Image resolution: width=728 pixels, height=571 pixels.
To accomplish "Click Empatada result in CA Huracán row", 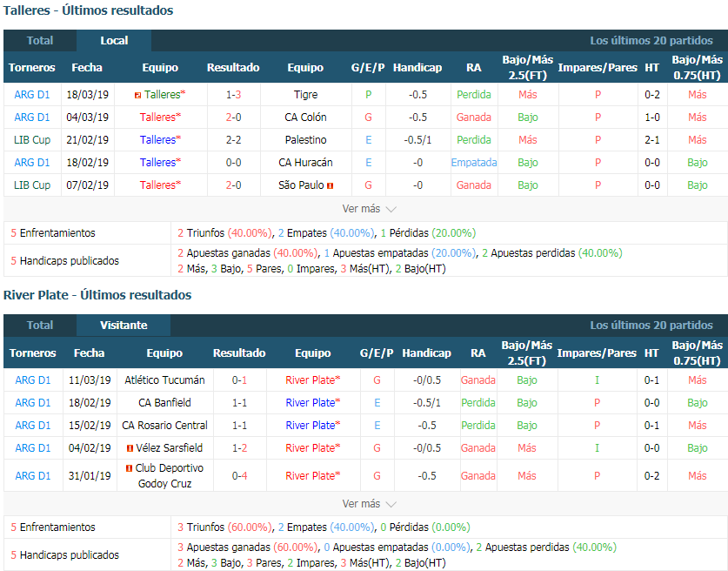I will [474, 163].
